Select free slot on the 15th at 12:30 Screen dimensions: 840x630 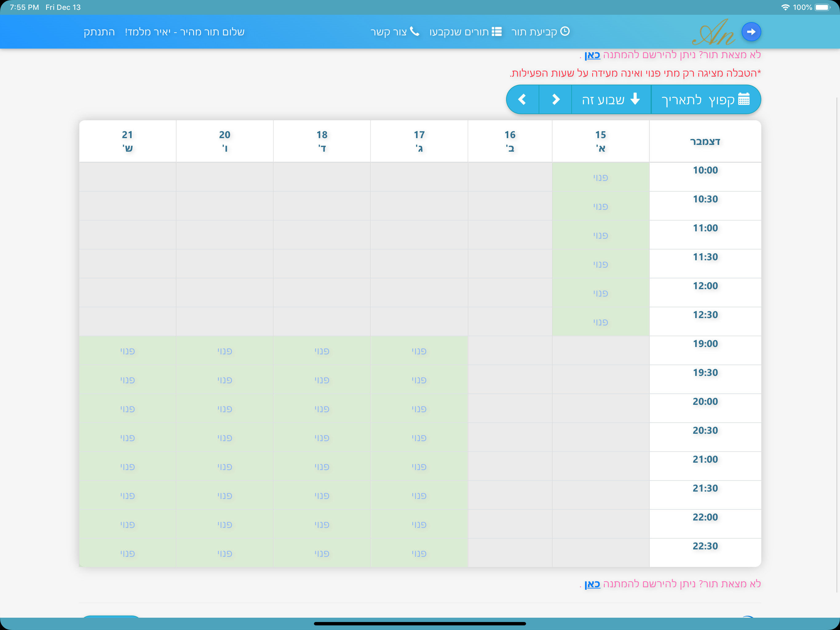pos(600,321)
